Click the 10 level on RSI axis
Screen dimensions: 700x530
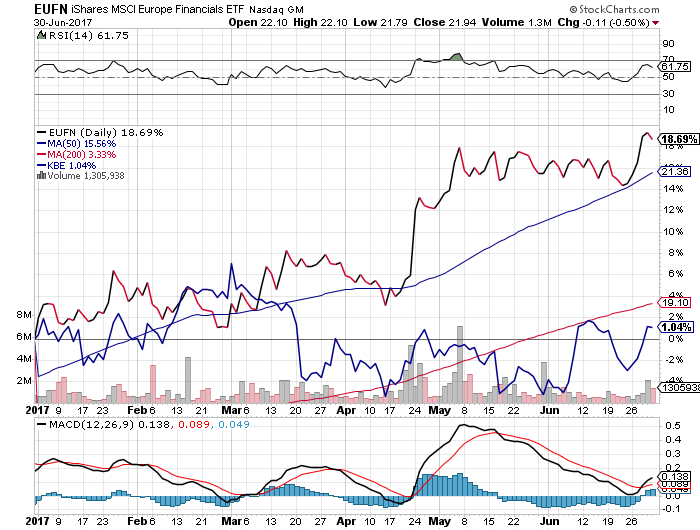pos(668,110)
